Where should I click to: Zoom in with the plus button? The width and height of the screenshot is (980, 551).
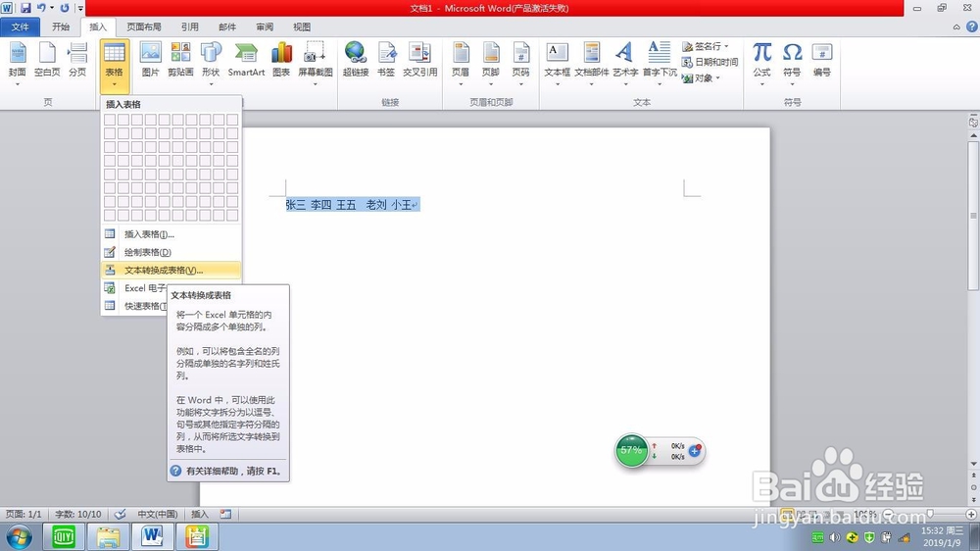pos(970,514)
